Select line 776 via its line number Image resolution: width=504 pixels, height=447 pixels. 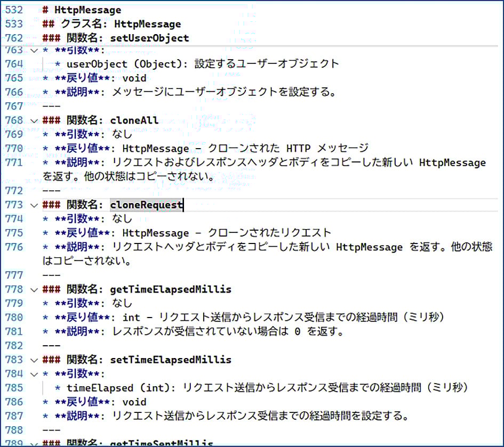pyautogui.click(x=14, y=247)
